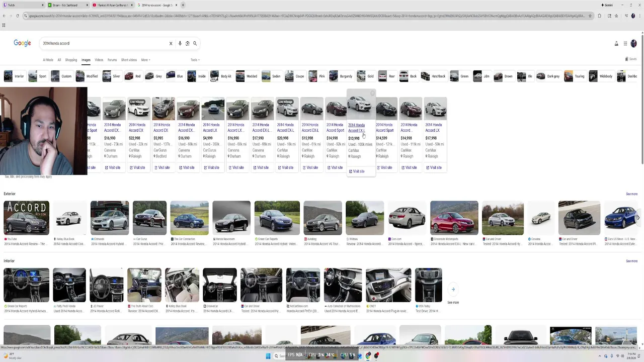This screenshot has width=644, height=362.
Task: Filter images by Interior chip
Action: tap(14, 76)
